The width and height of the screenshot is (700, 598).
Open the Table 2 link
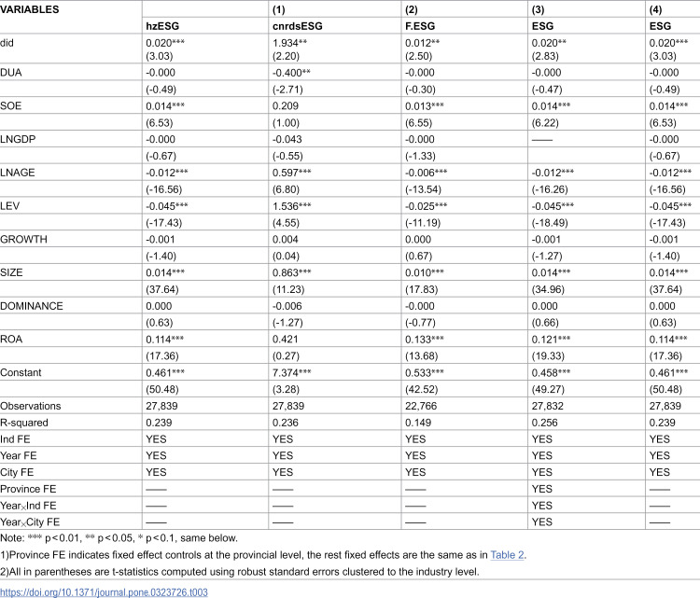pos(507,555)
